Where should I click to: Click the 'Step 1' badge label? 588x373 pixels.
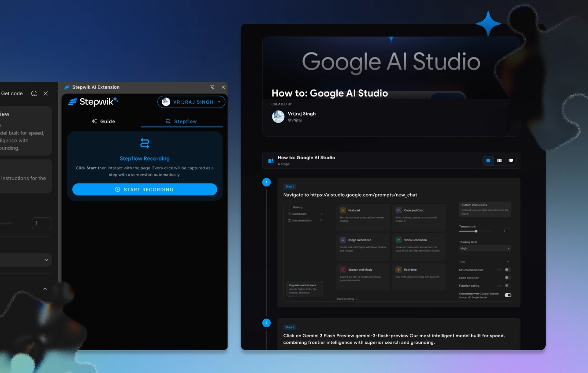290,186
